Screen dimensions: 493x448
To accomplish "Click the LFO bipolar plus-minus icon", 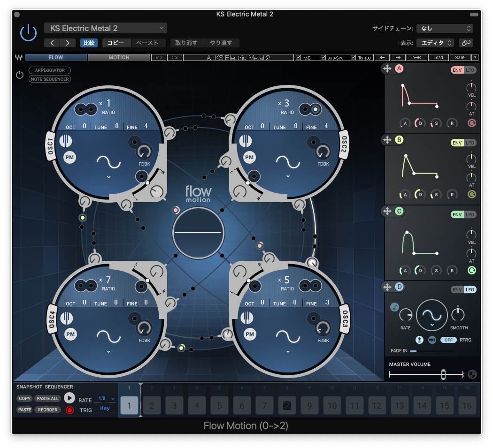I will point(419,340).
